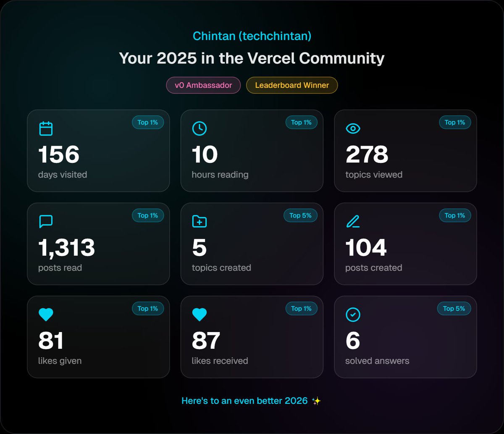Click the Top 1% badge on days visited card
This screenshot has width=504, height=434.
coord(148,122)
